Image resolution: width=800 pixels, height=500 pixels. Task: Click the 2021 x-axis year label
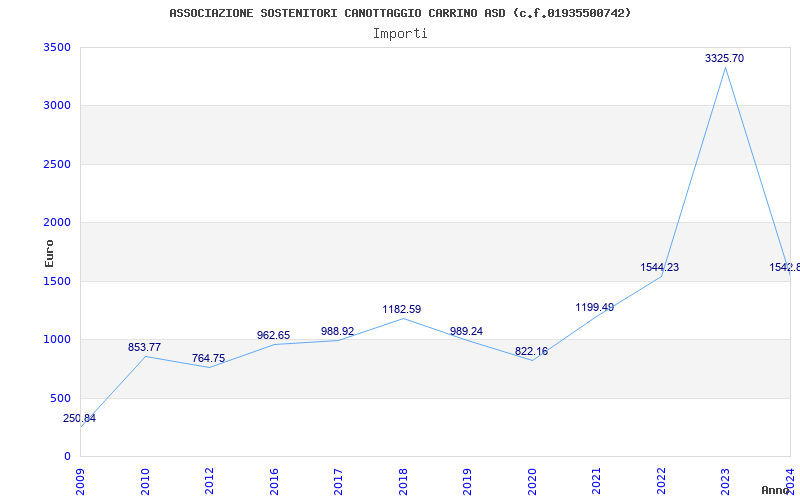(x=596, y=482)
